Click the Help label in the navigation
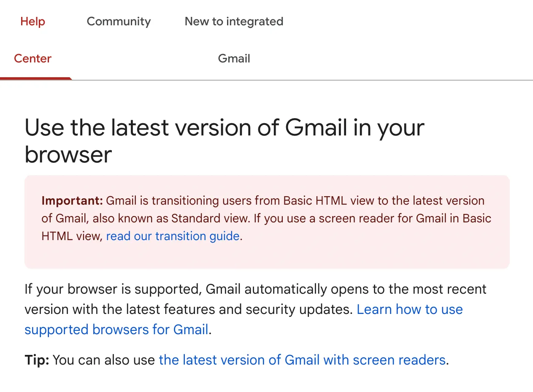 coord(32,21)
